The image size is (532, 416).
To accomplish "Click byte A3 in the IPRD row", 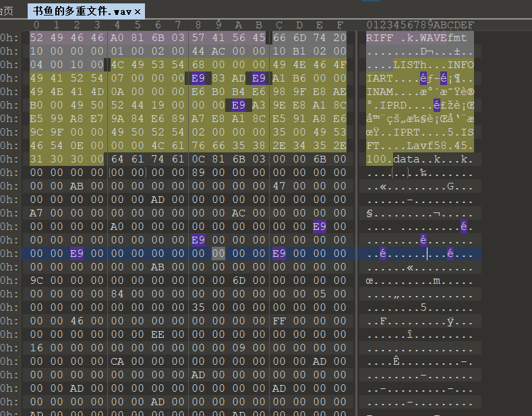I will pyautogui.click(x=258, y=105).
